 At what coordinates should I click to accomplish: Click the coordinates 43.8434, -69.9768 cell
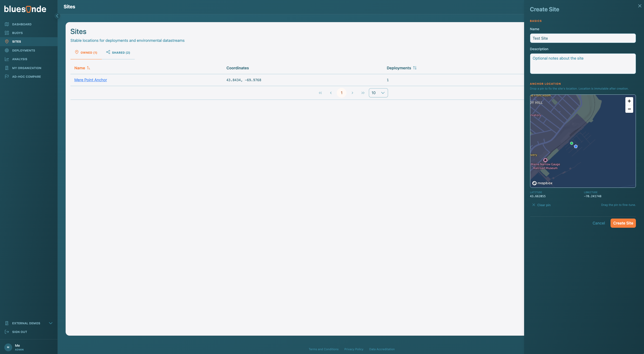coord(244,80)
